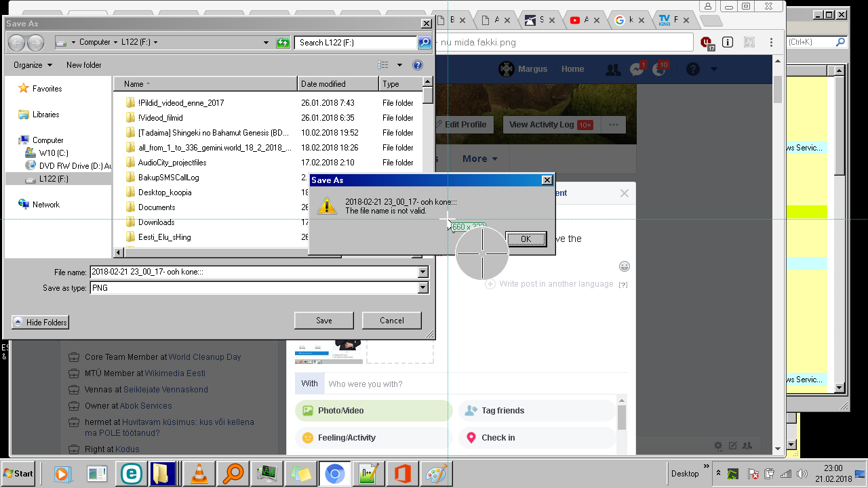868x488 pixels.
Task: Click the Change your view icon
Action: tap(383, 65)
